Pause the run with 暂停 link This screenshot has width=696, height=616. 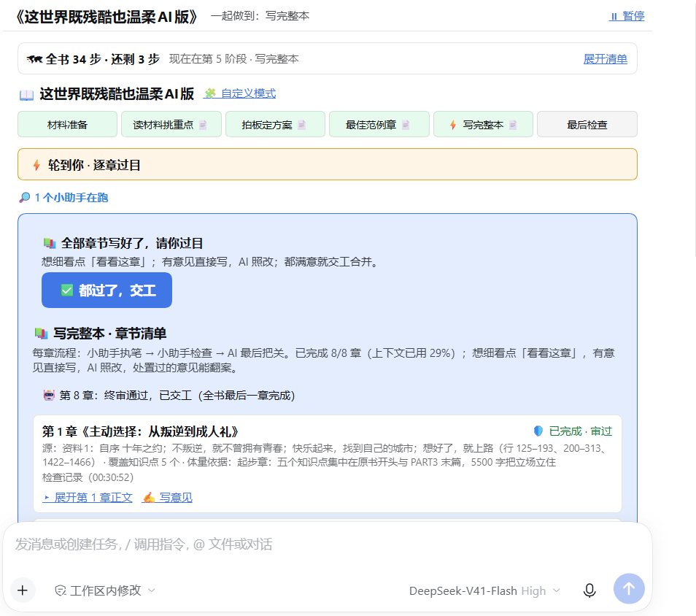point(626,16)
